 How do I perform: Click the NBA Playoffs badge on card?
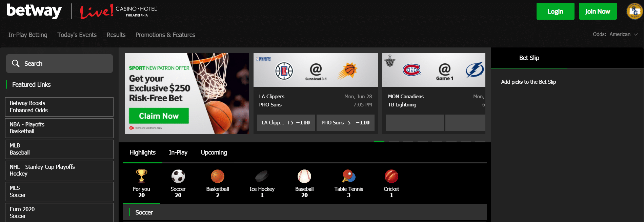(x=264, y=59)
